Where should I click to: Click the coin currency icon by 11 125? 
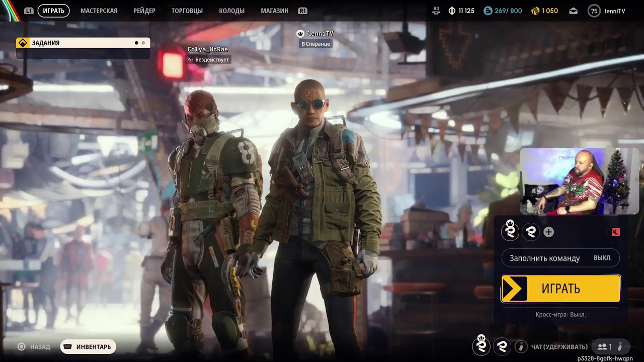(452, 11)
